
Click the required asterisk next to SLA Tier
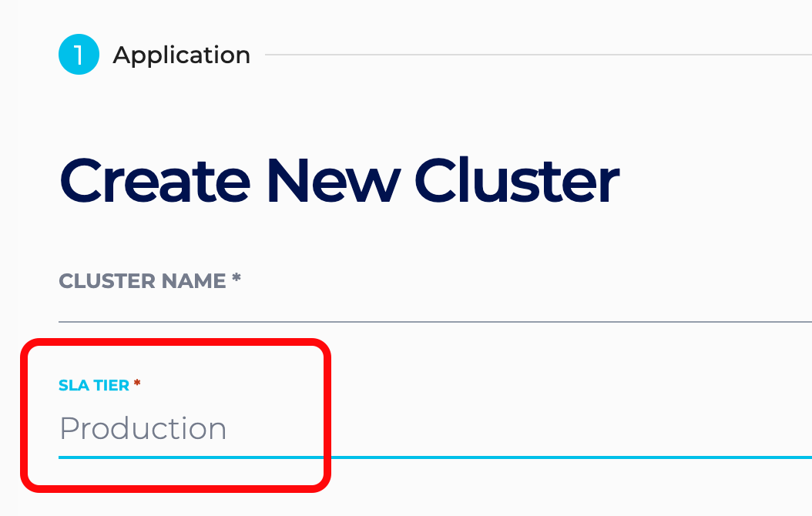(x=136, y=384)
